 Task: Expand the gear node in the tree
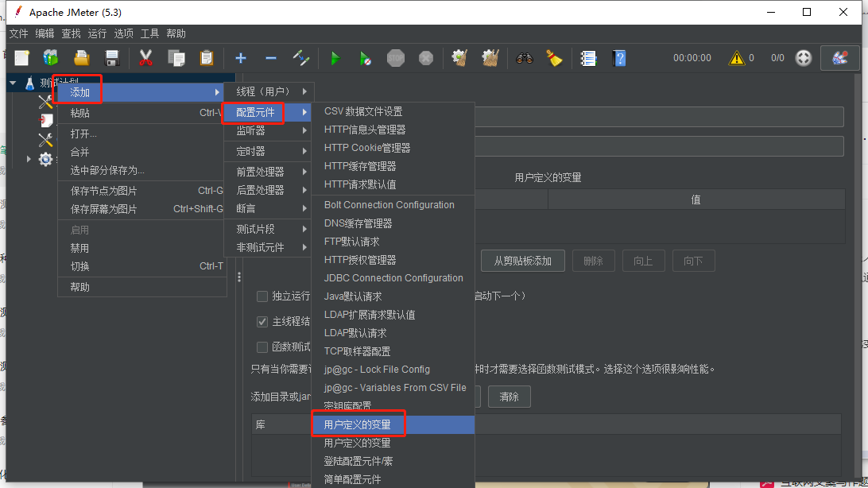[x=29, y=159]
